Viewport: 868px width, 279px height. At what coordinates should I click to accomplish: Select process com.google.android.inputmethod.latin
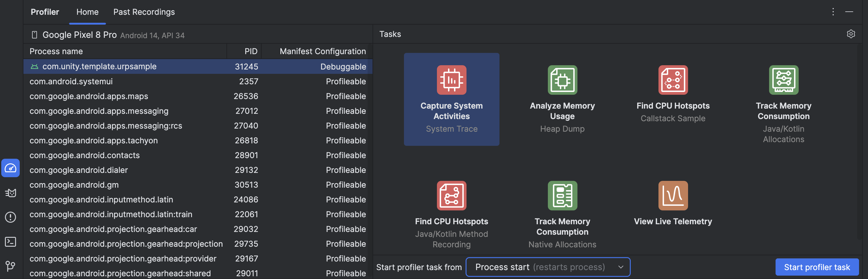pos(198,200)
